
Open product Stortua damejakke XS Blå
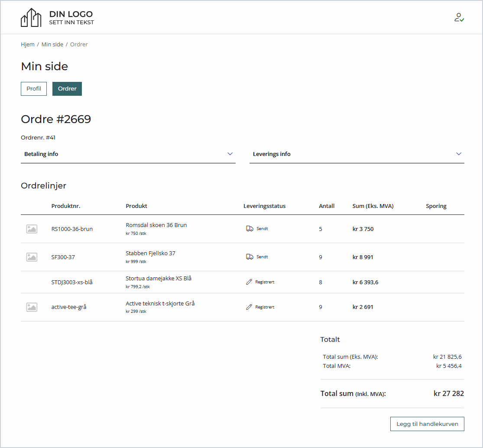click(159, 279)
